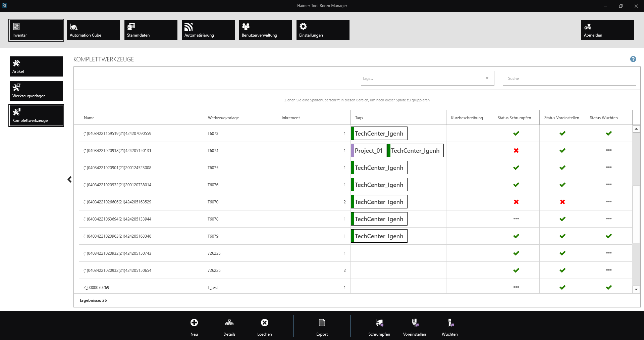Click Ergebnisse: 26 results label

(x=93, y=300)
